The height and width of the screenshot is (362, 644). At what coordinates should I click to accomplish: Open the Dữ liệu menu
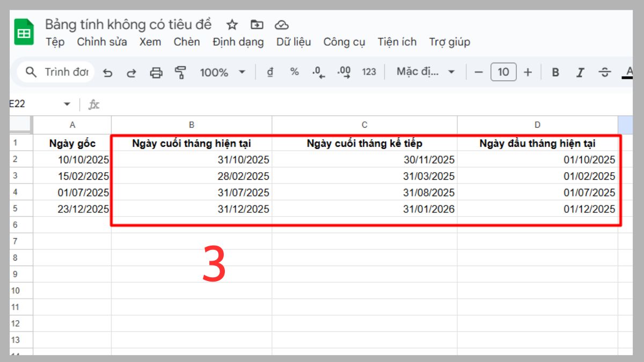point(294,42)
